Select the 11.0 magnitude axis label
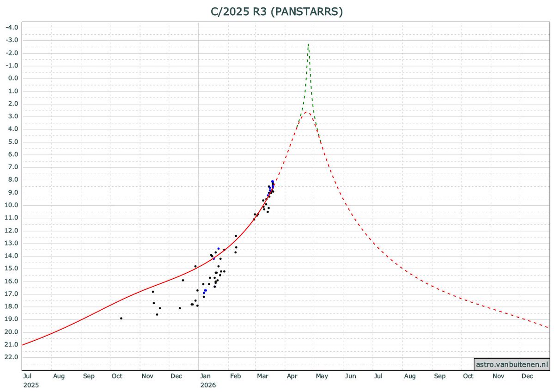The width and height of the screenshot is (554, 392). [12, 218]
